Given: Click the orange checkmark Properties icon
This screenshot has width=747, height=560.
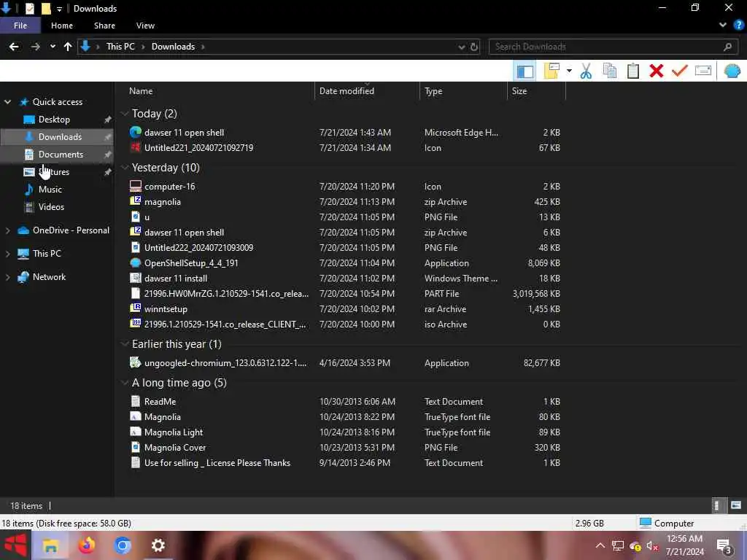Looking at the screenshot, I should (x=680, y=71).
